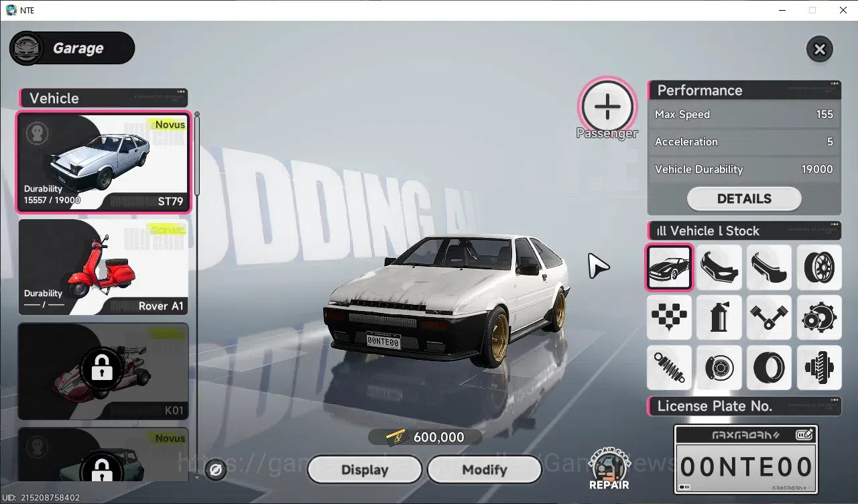Open the checkered decal livery icon

click(x=669, y=317)
